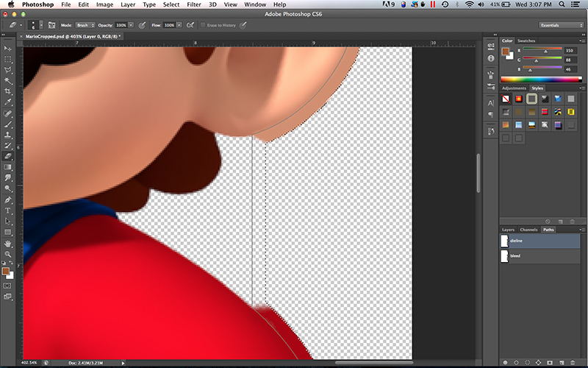Screen dimensions: 588x368
Task: Open the Essentials workspace dropdown
Action: click(561, 25)
